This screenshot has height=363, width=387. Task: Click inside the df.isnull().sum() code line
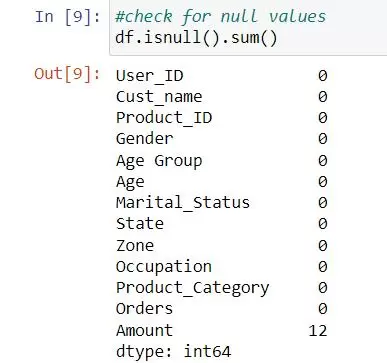pyautogui.click(x=196, y=37)
